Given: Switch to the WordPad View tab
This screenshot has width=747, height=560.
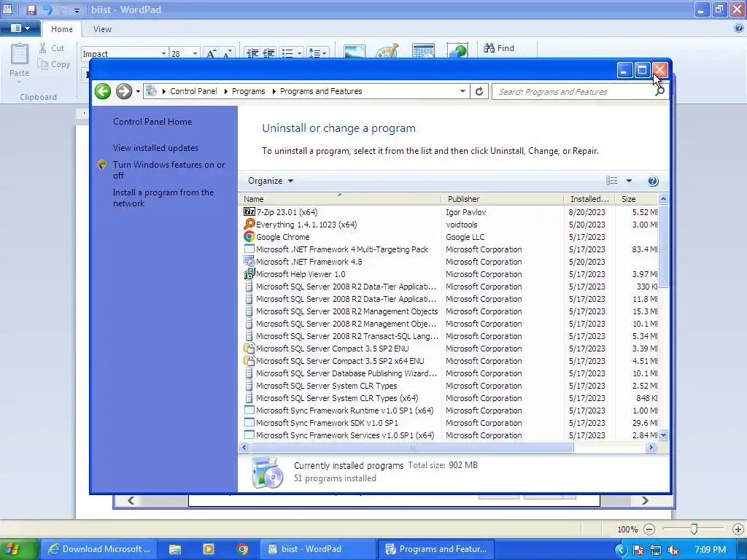Looking at the screenshot, I should click(102, 29).
